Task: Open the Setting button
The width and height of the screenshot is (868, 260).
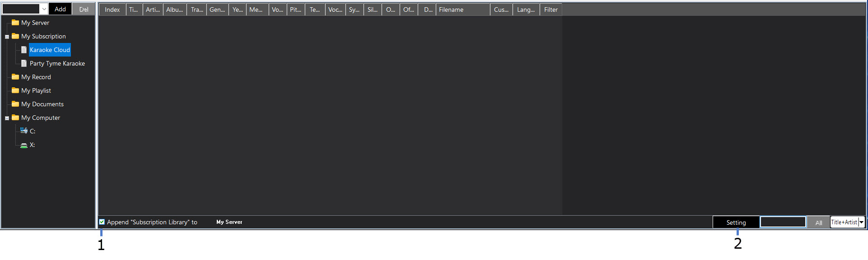Action: click(736, 222)
